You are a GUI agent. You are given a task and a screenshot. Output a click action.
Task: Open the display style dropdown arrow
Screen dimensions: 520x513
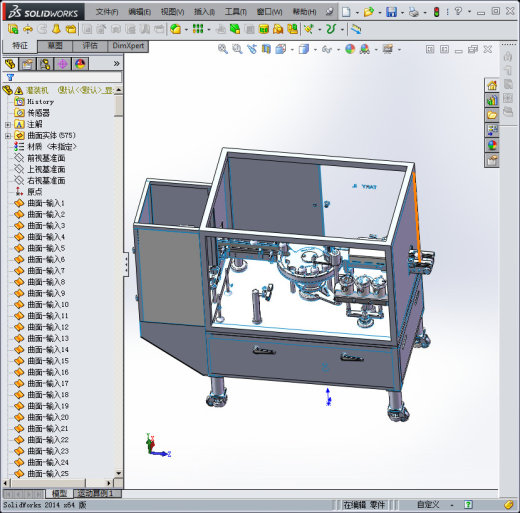(315, 50)
